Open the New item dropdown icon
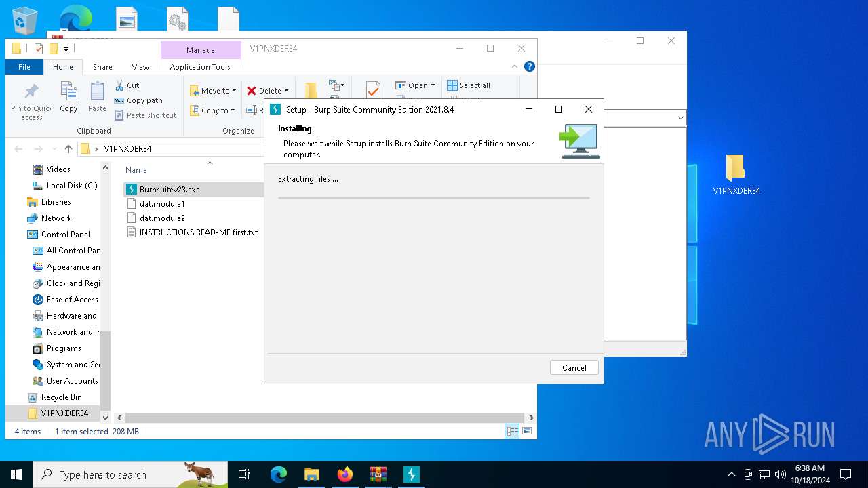868x488 pixels. click(x=337, y=85)
